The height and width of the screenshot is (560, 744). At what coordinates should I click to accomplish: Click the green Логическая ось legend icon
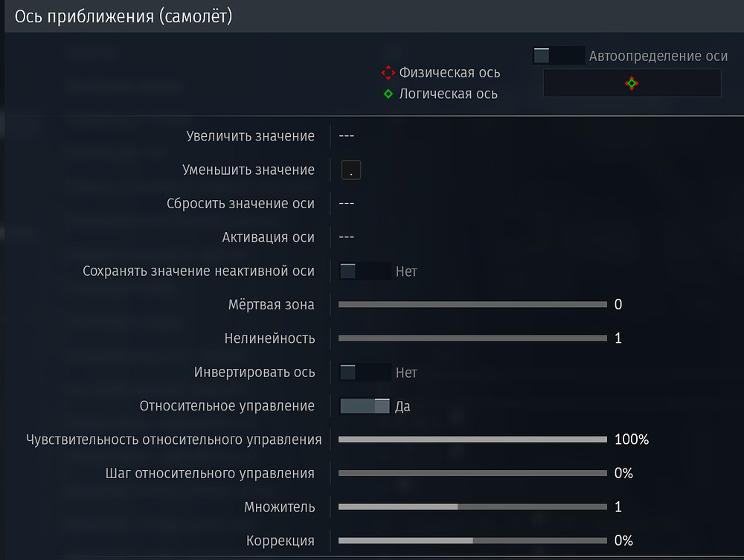[388, 94]
